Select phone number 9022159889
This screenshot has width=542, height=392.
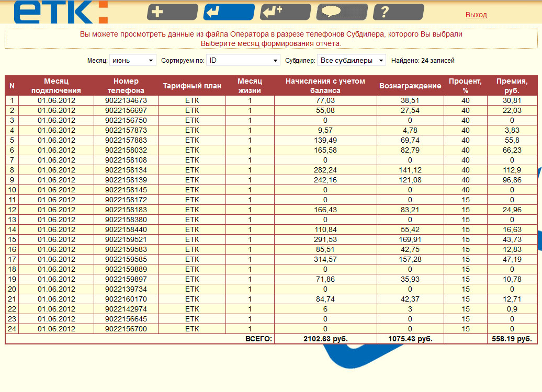[x=126, y=269]
